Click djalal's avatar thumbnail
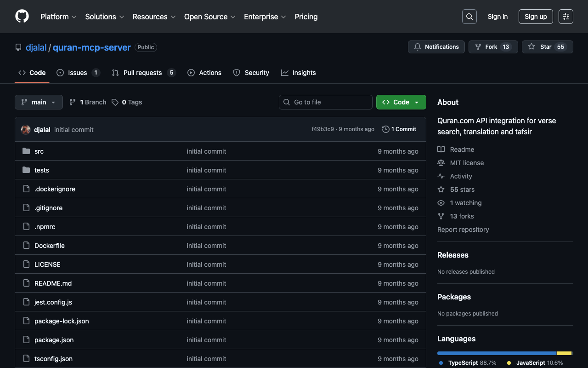The width and height of the screenshot is (588, 368). pyautogui.click(x=26, y=130)
